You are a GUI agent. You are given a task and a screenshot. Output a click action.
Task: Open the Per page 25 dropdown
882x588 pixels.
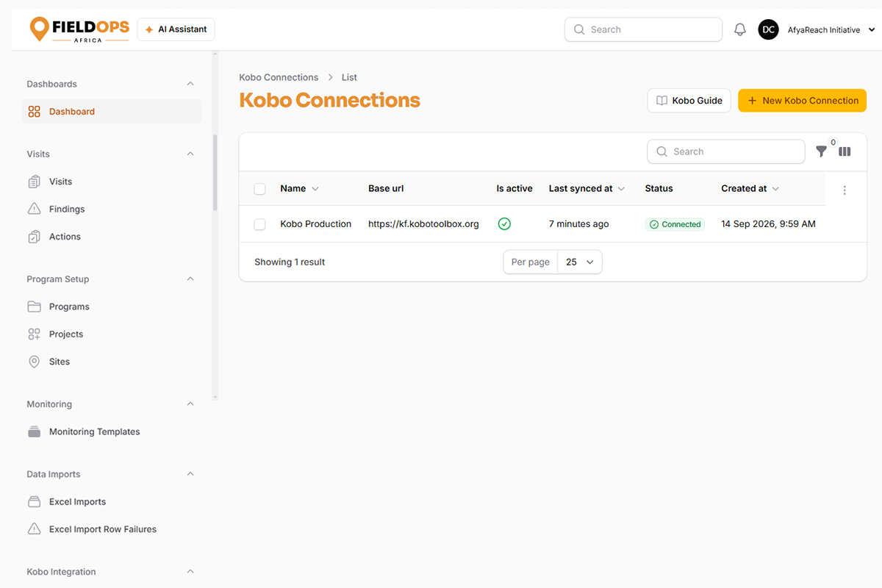coord(580,262)
